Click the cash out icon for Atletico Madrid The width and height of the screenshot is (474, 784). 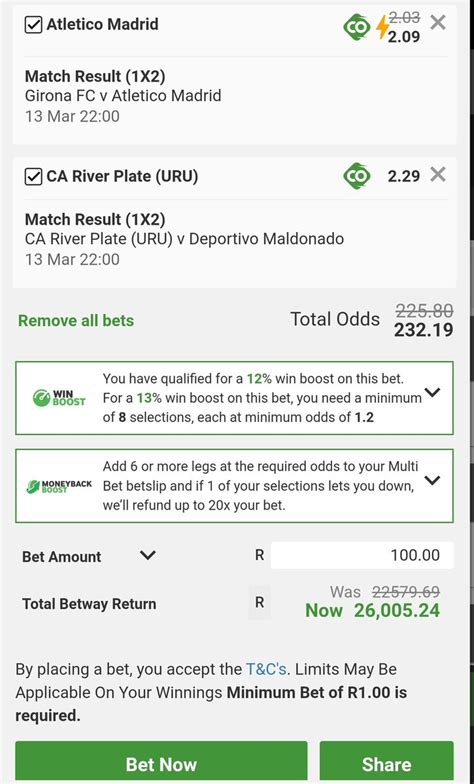pos(357,26)
